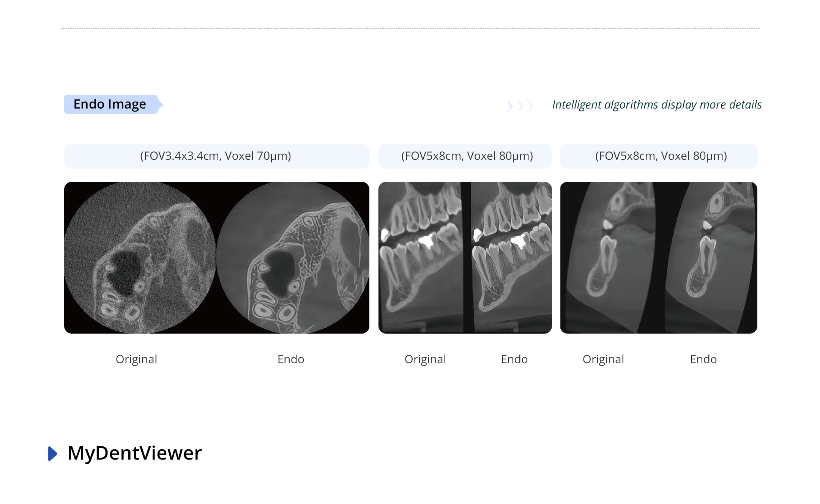Open the Endo multi-tooth jaw scan image
The image size is (820, 504).
coord(511,258)
